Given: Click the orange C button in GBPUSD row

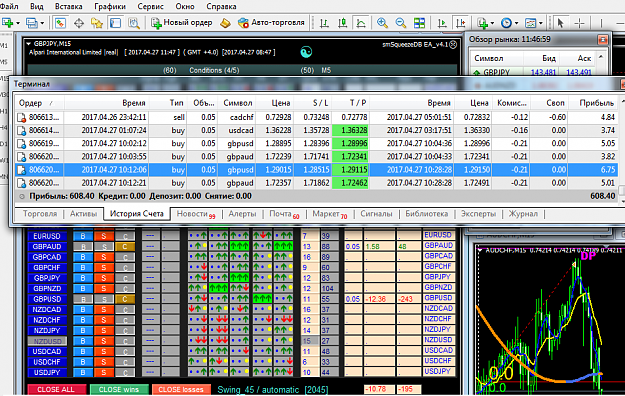Looking at the screenshot, I should (125, 299).
